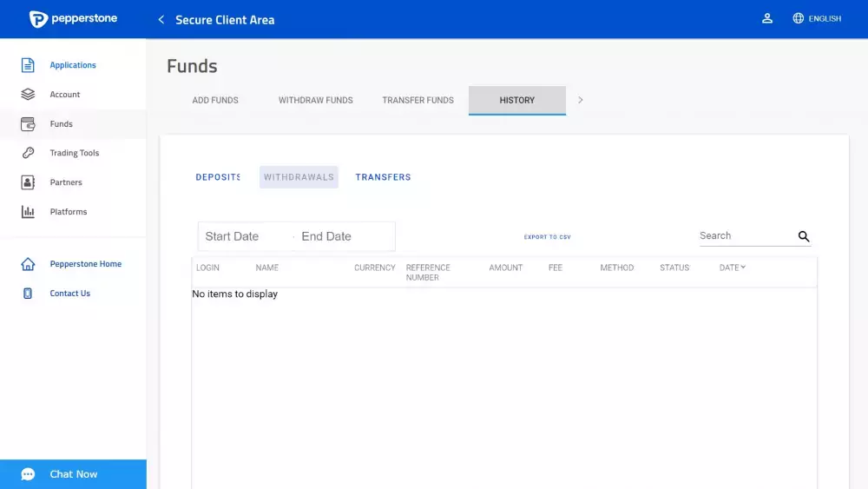
Task: Click the Account layers icon
Action: coord(28,94)
